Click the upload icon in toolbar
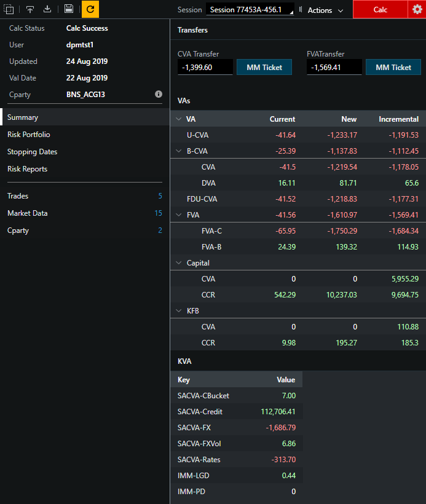 (30, 9)
